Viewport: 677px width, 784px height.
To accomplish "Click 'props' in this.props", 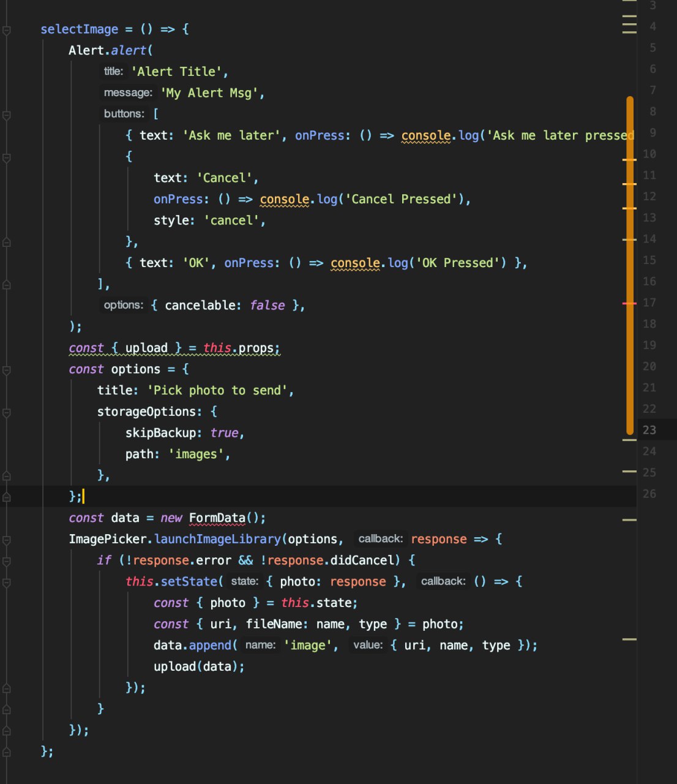I will pyautogui.click(x=256, y=348).
